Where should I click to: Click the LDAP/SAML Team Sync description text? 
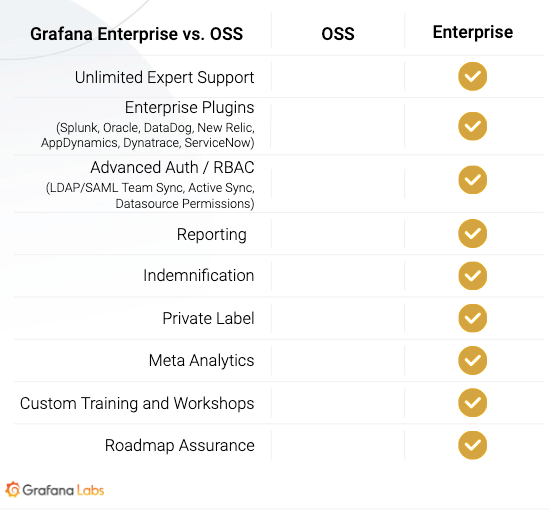point(150,196)
